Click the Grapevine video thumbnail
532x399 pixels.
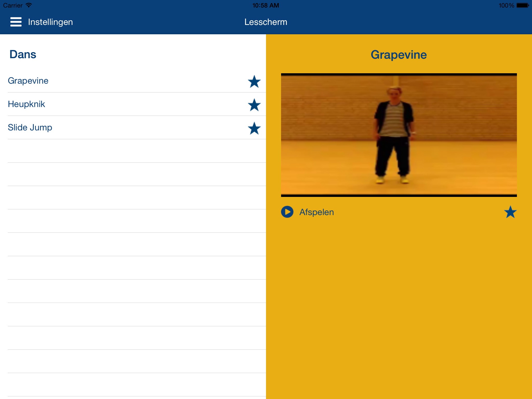(399, 135)
